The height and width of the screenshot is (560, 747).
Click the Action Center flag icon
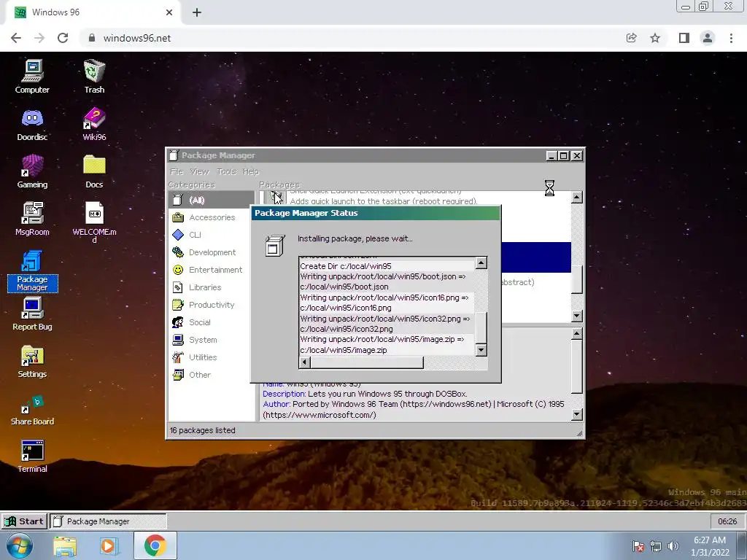[638, 546]
